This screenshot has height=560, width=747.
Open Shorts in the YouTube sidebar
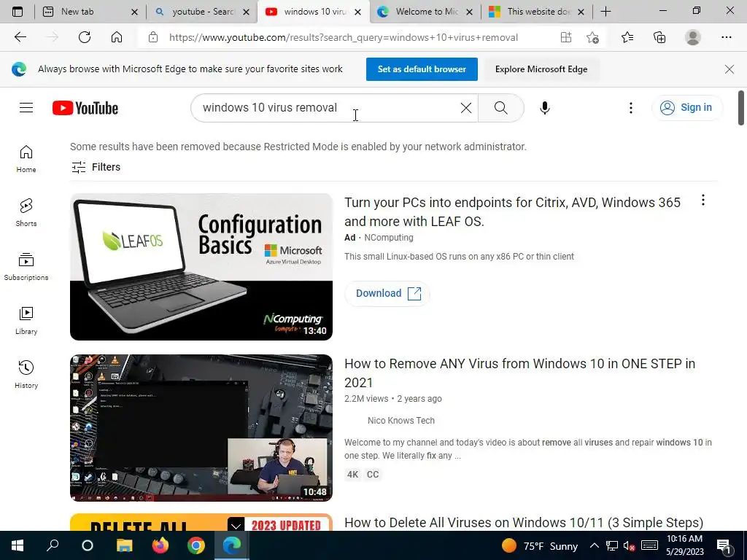[x=26, y=213]
